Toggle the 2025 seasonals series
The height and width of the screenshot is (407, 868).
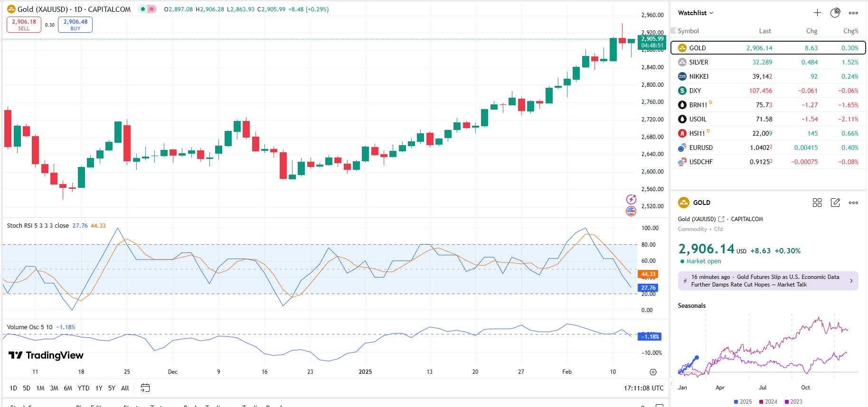(x=743, y=402)
